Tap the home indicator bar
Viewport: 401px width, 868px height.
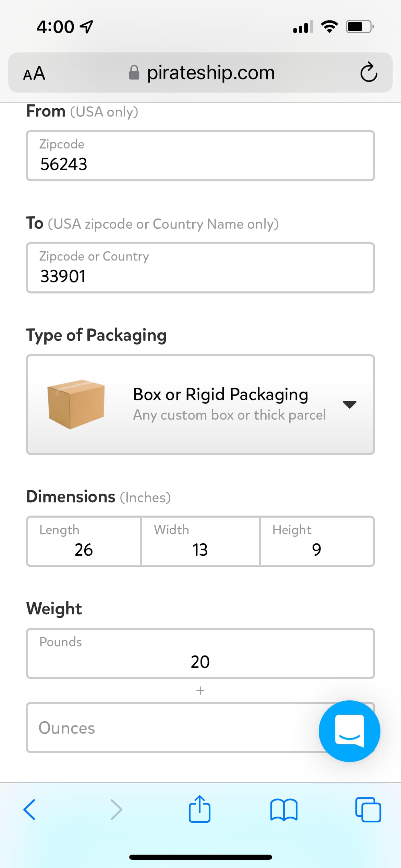coord(200,857)
